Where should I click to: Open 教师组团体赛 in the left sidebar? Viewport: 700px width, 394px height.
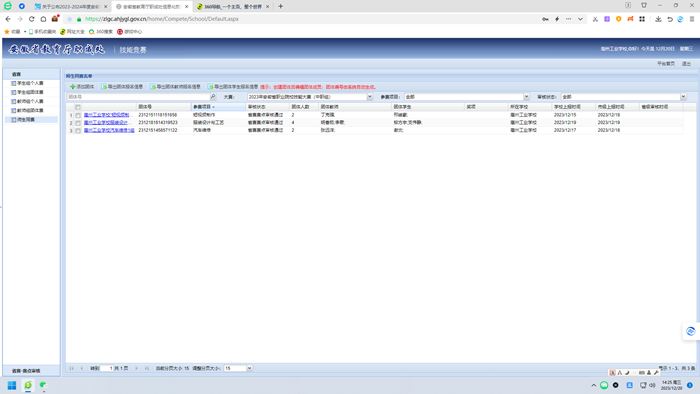30,110
